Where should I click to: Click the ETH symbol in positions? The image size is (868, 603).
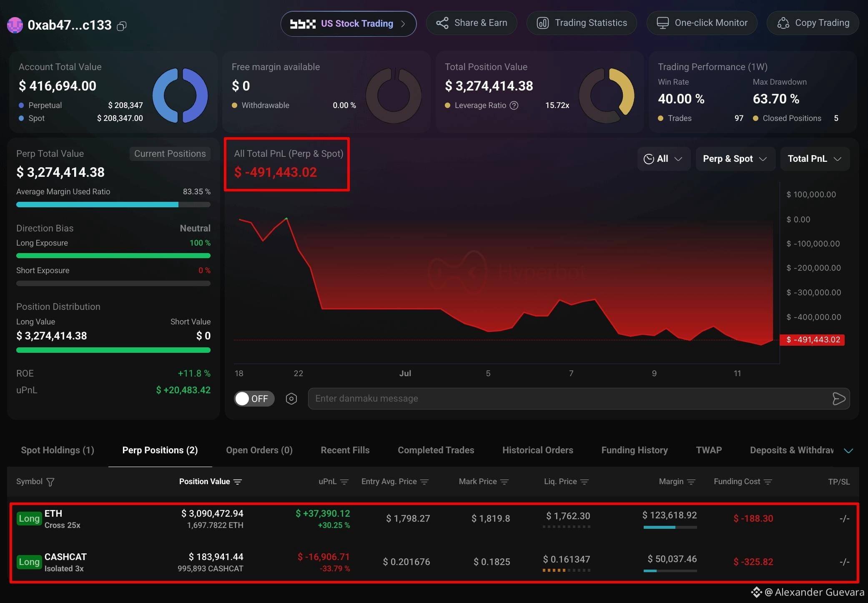point(53,514)
